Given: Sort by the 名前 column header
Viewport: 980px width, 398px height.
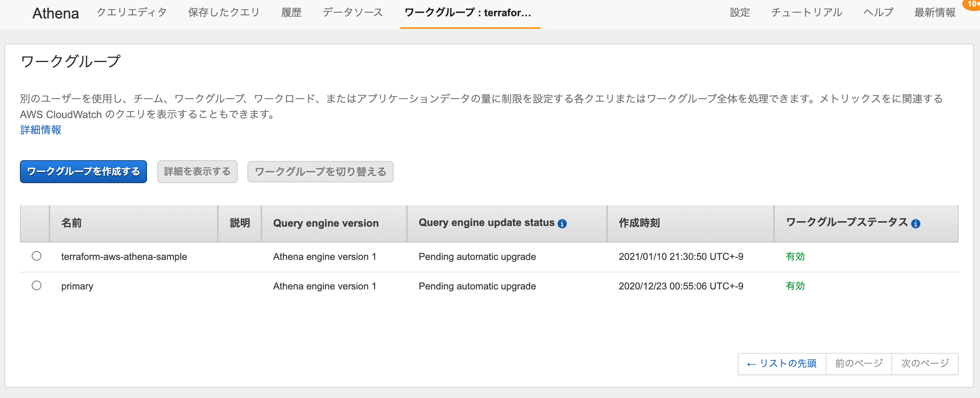Looking at the screenshot, I should click(72, 223).
